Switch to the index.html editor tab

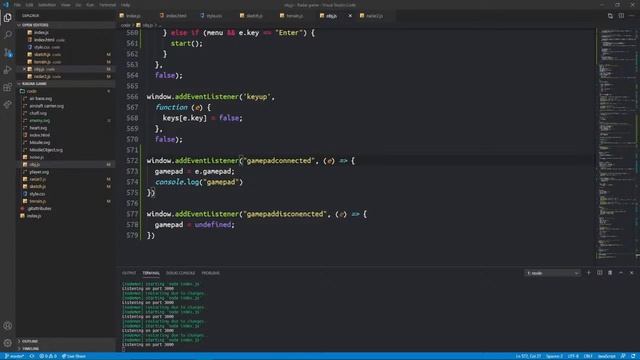(176, 16)
